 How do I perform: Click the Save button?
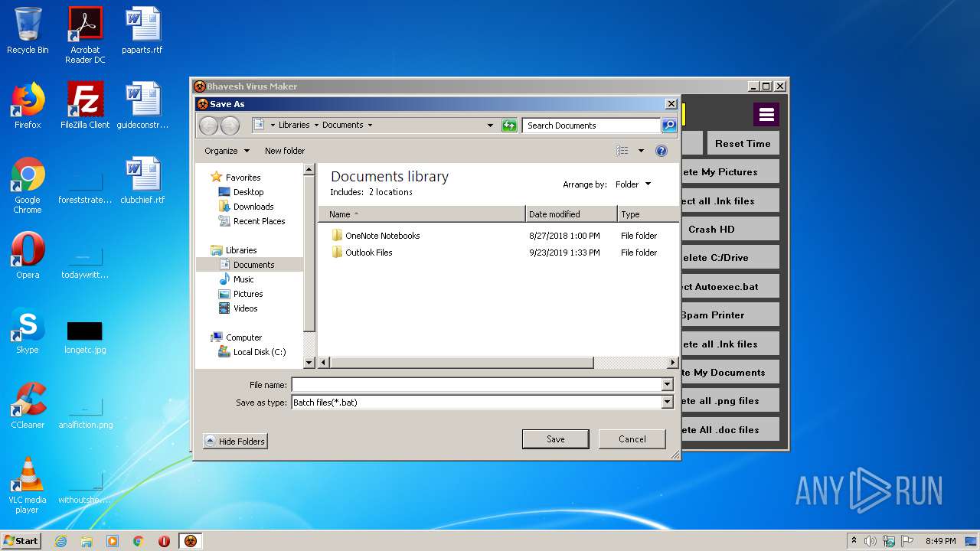tap(556, 439)
